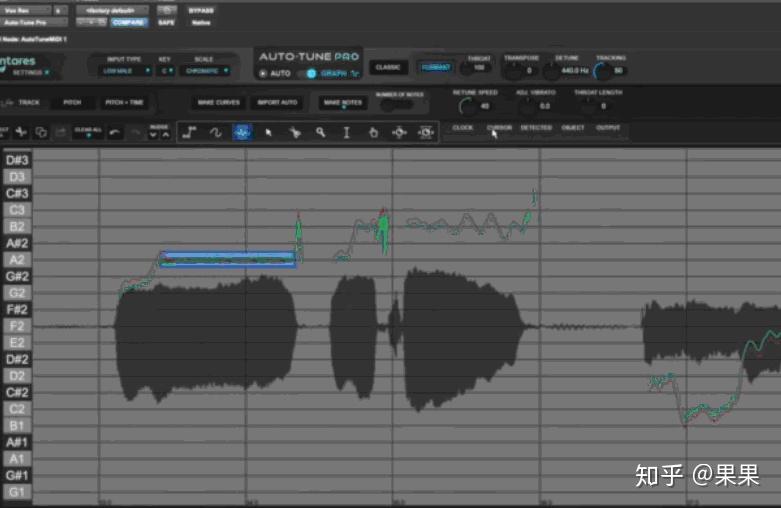Switch to AUTO mode

tap(275, 73)
